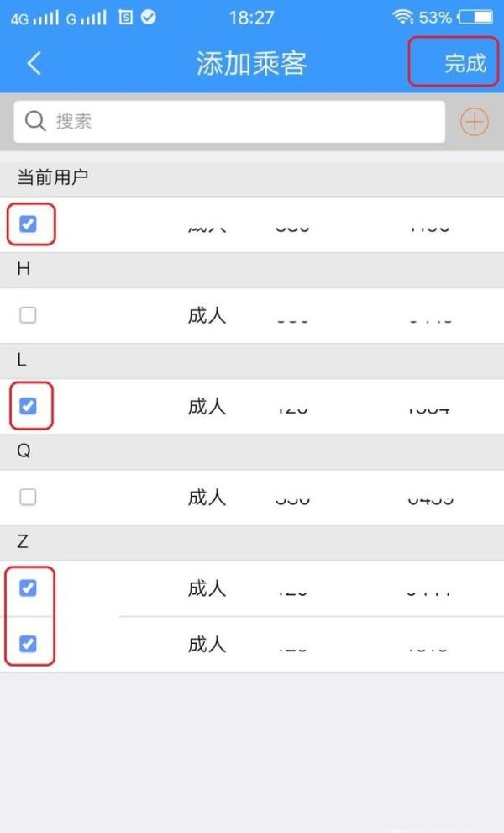
Task: Tap the 成人 label in section Q row
Action: pyautogui.click(x=207, y=498)
